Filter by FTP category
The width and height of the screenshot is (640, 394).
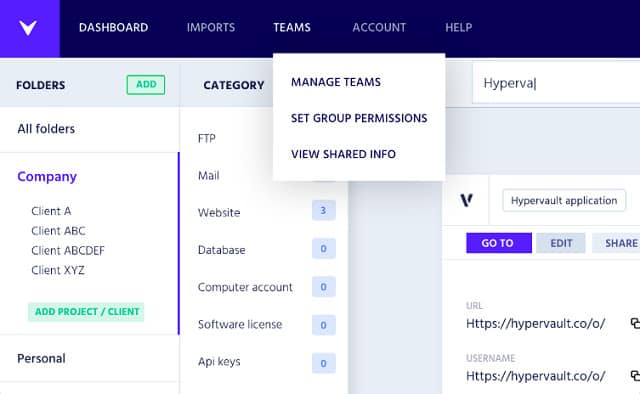pyautogui.click(x=207, y=138)
